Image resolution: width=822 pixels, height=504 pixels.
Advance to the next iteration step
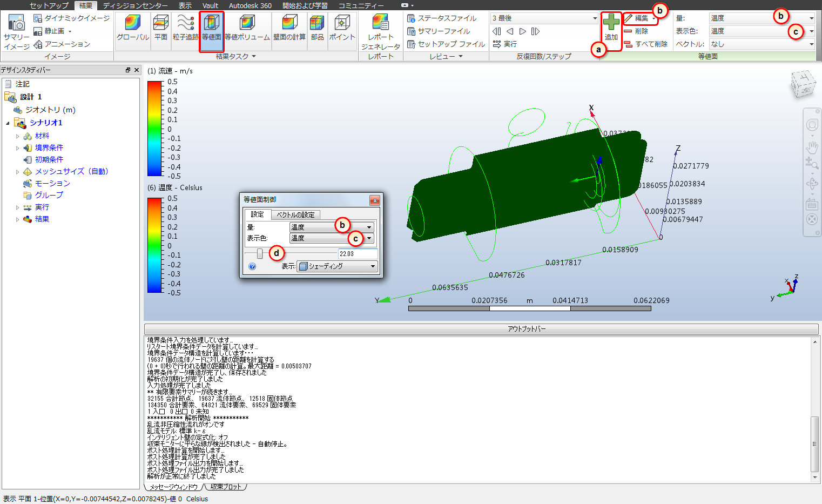click(522, 31)
